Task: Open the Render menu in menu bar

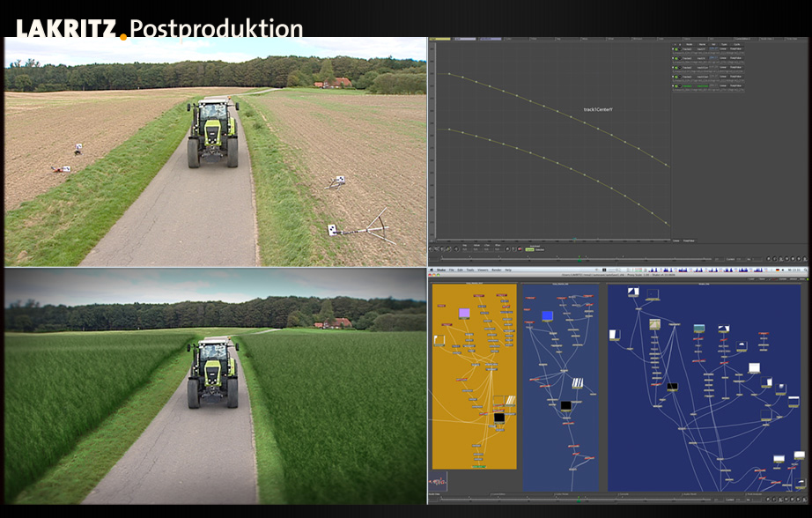Action: click(x=497, y=269)
